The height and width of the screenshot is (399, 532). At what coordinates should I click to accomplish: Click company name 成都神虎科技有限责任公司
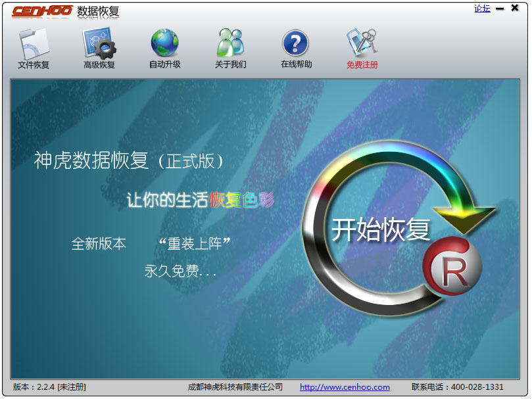click(x=235, y=387)
